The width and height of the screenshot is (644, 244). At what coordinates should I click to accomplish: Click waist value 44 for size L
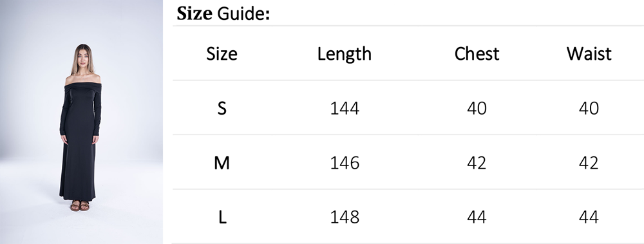point(589,218)
